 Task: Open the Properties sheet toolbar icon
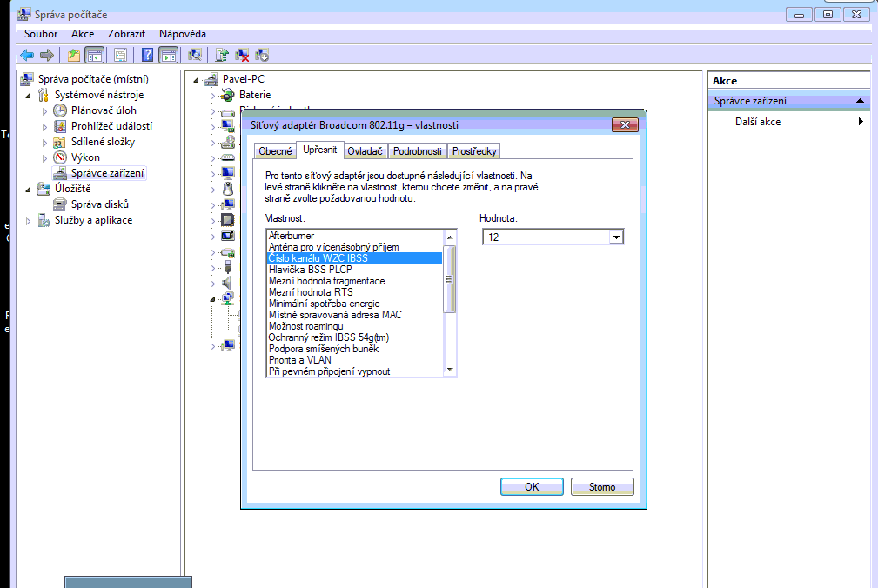coord(120,55)
